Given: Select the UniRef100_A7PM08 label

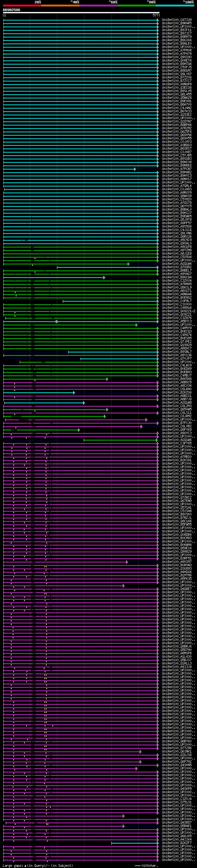Looking at the screenshot, I should (176, 50).
